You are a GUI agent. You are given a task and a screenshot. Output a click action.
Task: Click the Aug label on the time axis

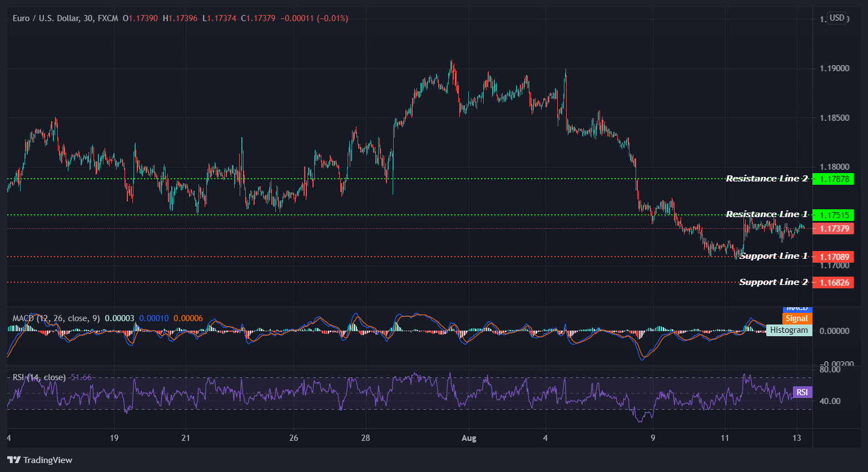click(x=469, y=438)
